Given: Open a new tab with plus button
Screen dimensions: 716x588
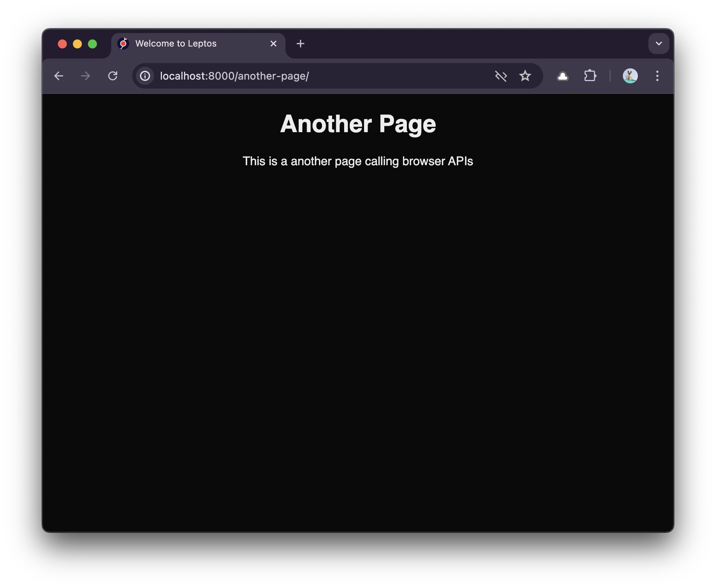Looking at the screenshot, I should pyautogui.click(x=301, y=44).
